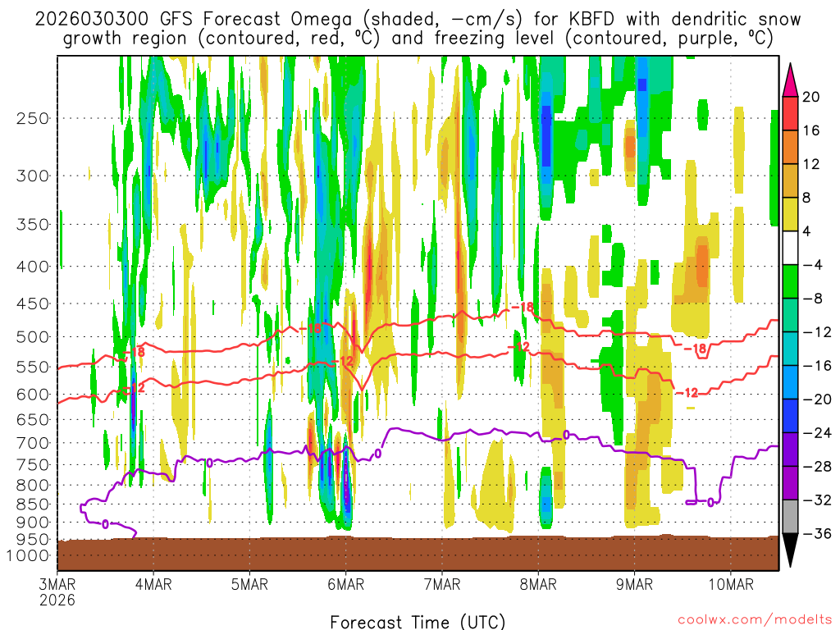This screenshot has height=630, width=840.
Task: Click the 250 pressure level label
Action: (33, 118)
